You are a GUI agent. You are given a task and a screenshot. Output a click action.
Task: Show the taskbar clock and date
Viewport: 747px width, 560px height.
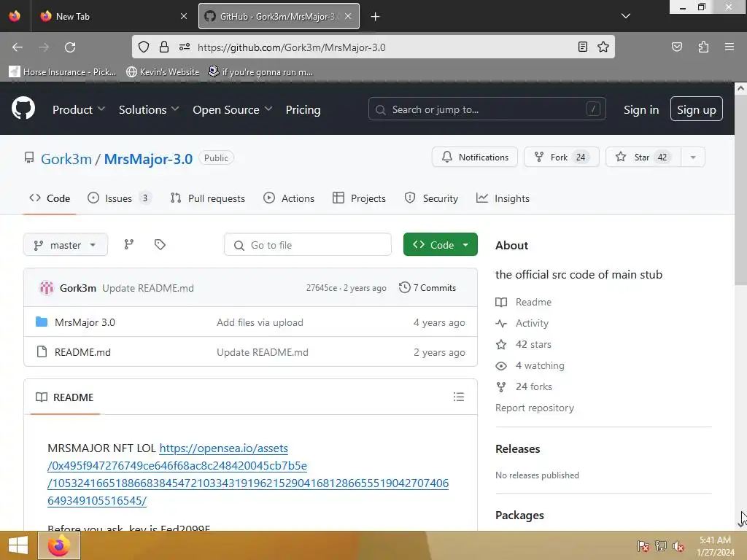(715, 546)
